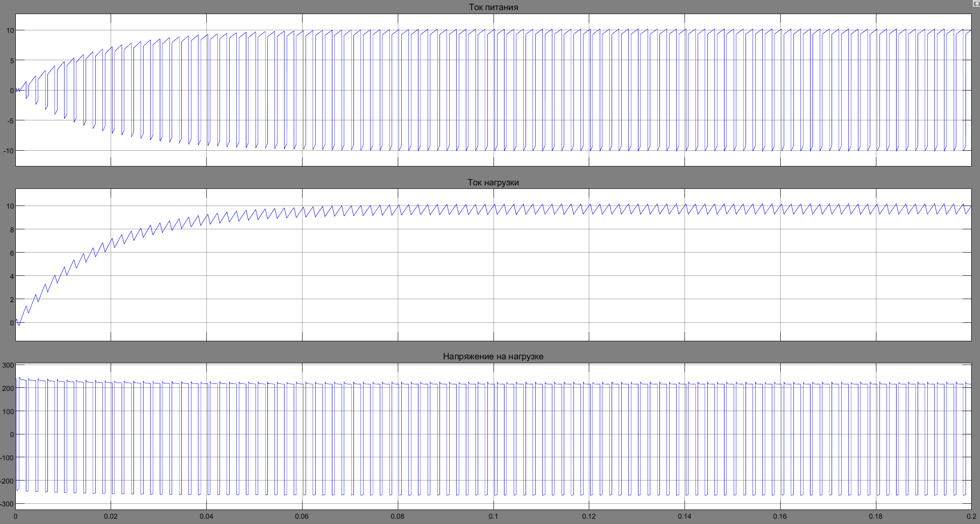Image resolution: width=980 pixels, height=524 pixels.
Task: Click the -5 tick label in the Ток питания plot
Action: (11, 121)
